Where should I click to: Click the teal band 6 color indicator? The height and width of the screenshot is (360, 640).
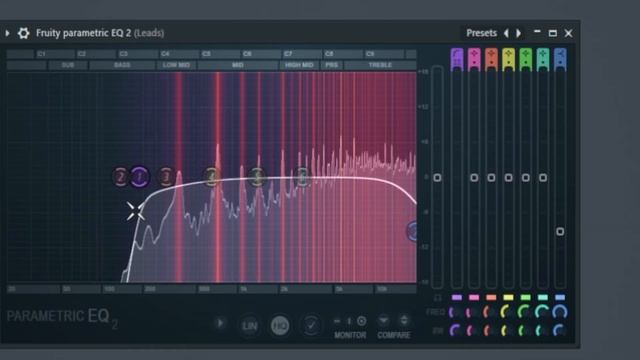click(543, 298)
